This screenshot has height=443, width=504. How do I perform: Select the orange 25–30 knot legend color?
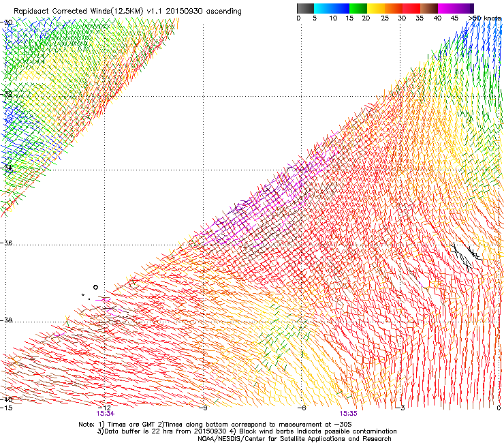click(x=394, y=8)
